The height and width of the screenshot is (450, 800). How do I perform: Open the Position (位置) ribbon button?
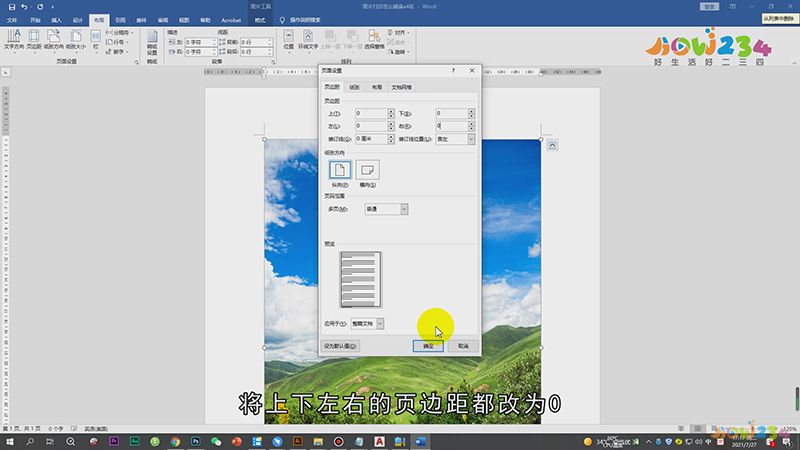coord(289,40)
